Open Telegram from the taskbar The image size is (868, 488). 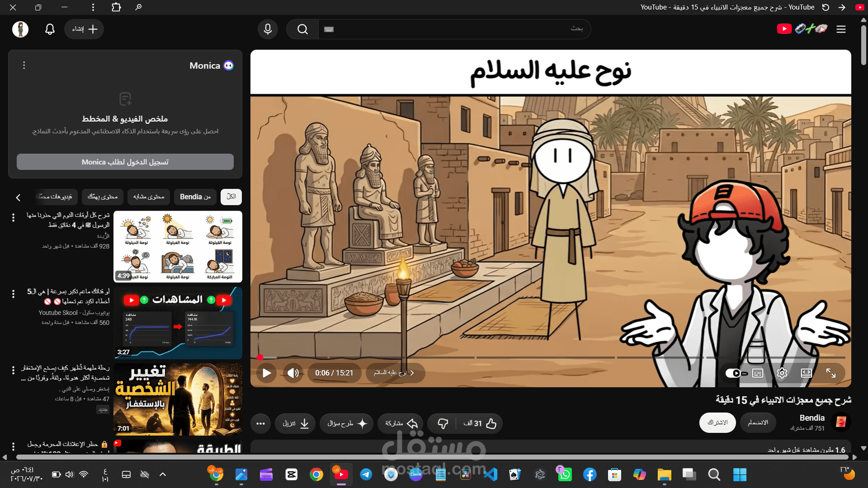[x=366, y=474]
